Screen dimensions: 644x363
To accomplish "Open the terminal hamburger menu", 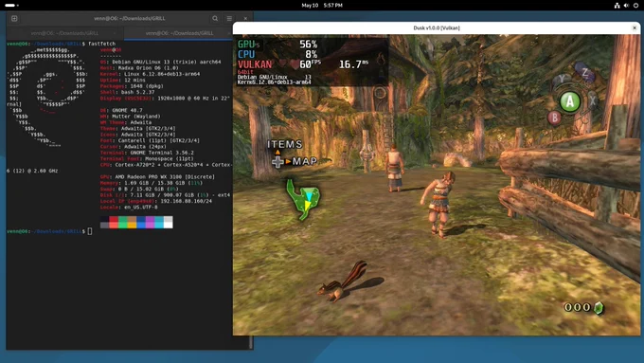I will pos(229,19).
